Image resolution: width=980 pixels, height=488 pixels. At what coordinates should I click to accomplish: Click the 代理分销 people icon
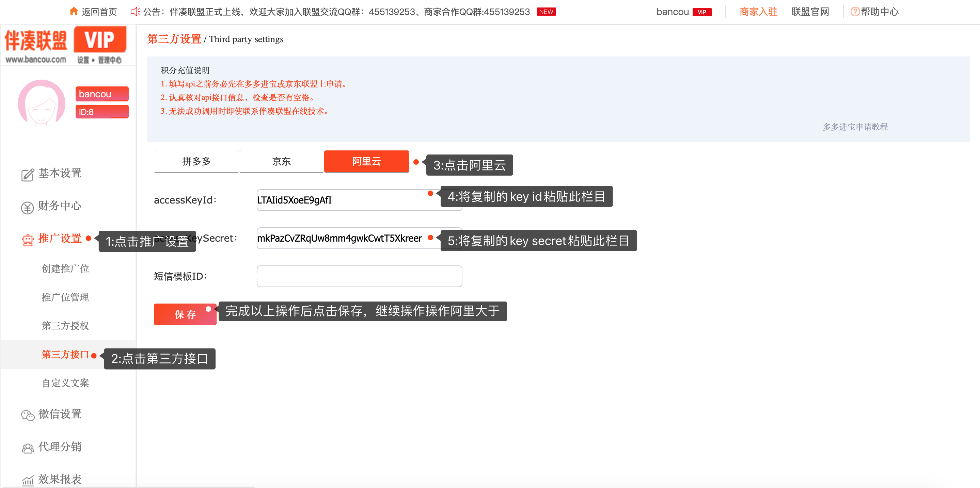pos(27,448)
